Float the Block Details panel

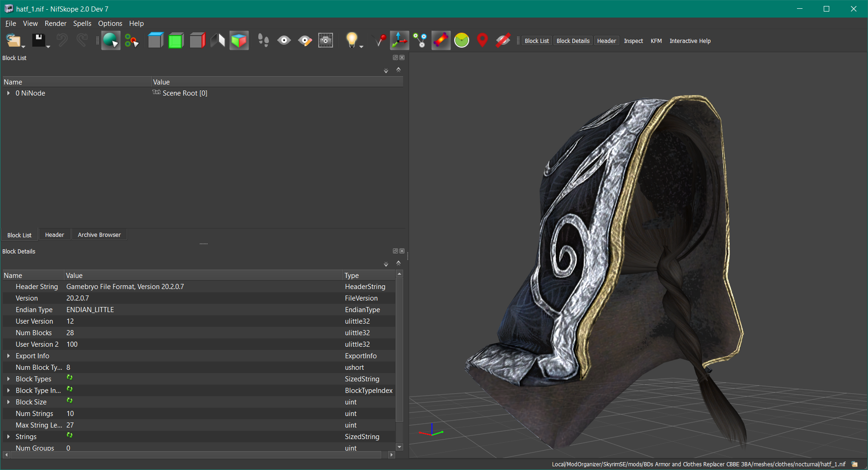coord(395,251)
